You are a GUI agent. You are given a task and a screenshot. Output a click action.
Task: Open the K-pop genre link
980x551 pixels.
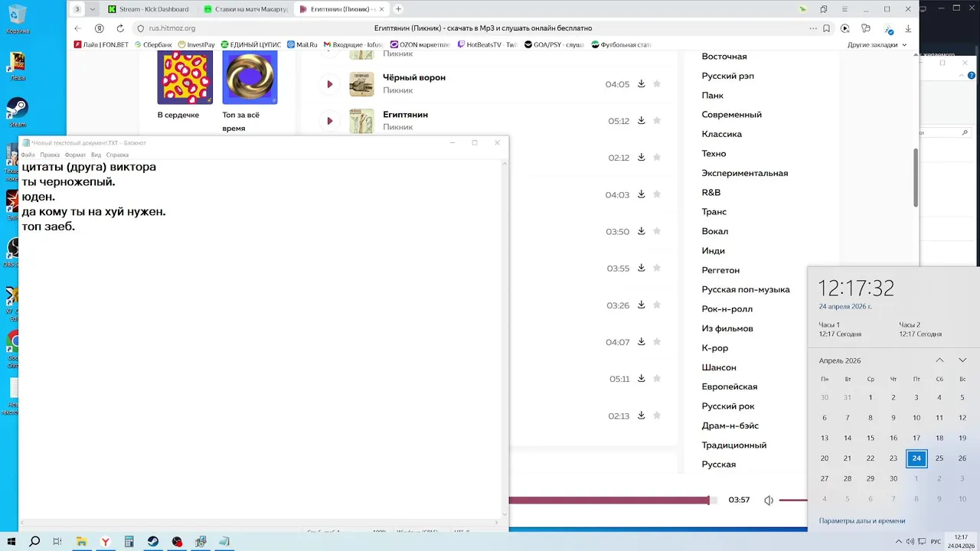pos(714,348)
